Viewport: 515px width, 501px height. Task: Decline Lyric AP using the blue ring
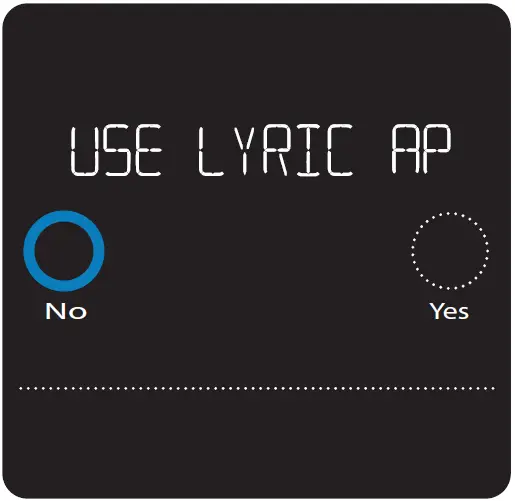click(x=64, y=251)
